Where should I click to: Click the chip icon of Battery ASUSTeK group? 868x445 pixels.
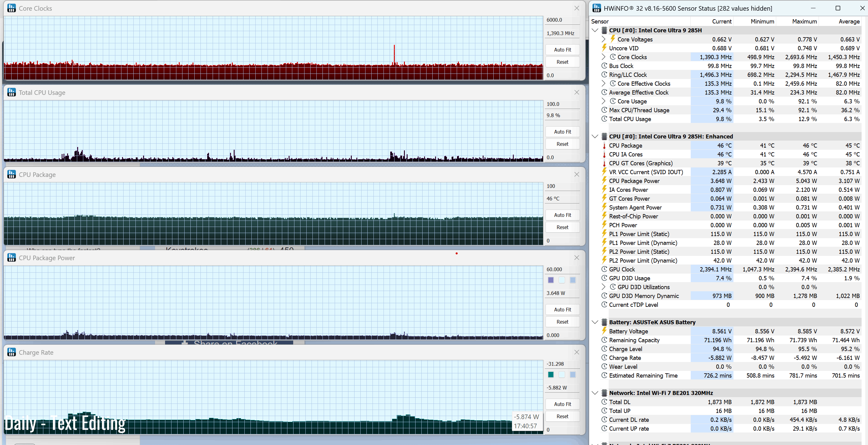(x=604, y=322)
